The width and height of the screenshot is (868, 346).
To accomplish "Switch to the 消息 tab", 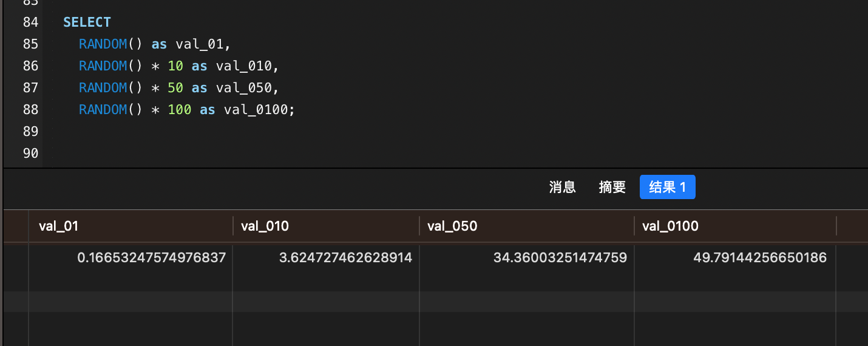I will (562, 187).
